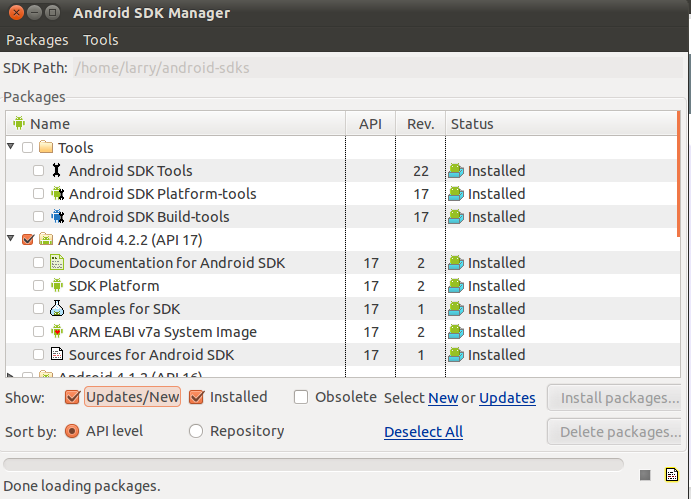
Task: Select the Repository sort radio button
Action: click(x=196, y=432)
